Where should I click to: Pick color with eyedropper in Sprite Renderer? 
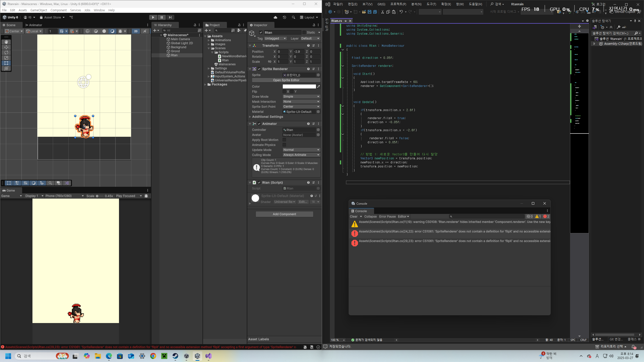point(318,86)
